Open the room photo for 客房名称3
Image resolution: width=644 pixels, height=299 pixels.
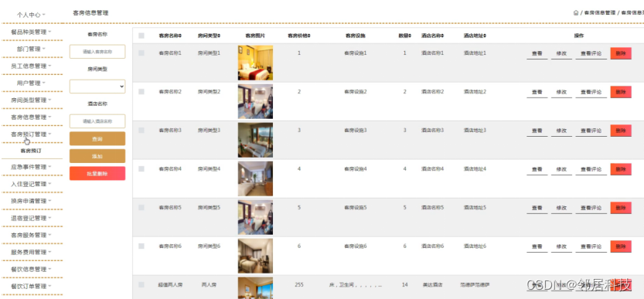[x=255, y=140]
